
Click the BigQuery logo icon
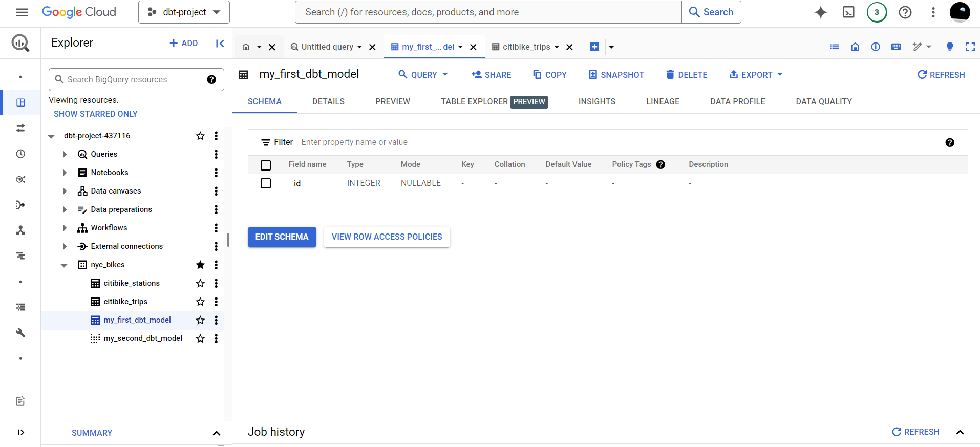[20, 43]
